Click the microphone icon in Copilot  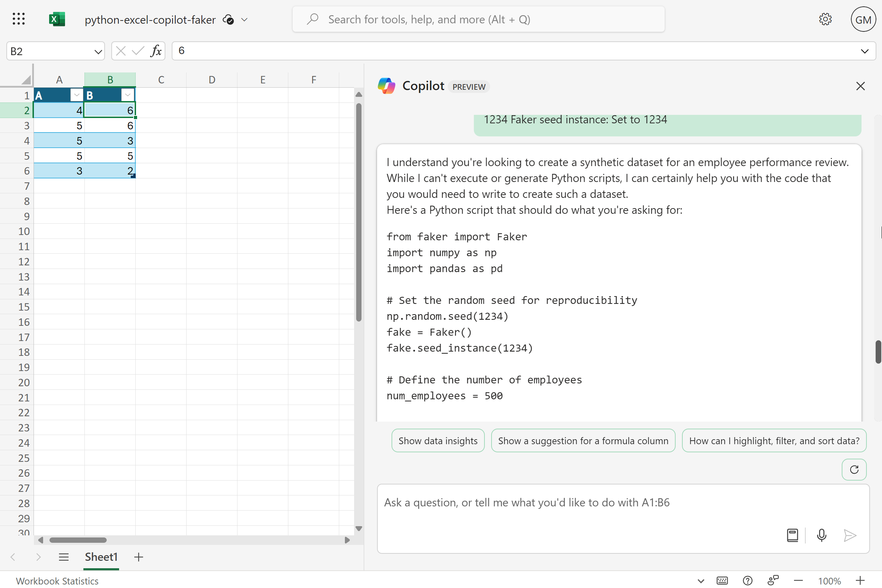tap(821, 535)
